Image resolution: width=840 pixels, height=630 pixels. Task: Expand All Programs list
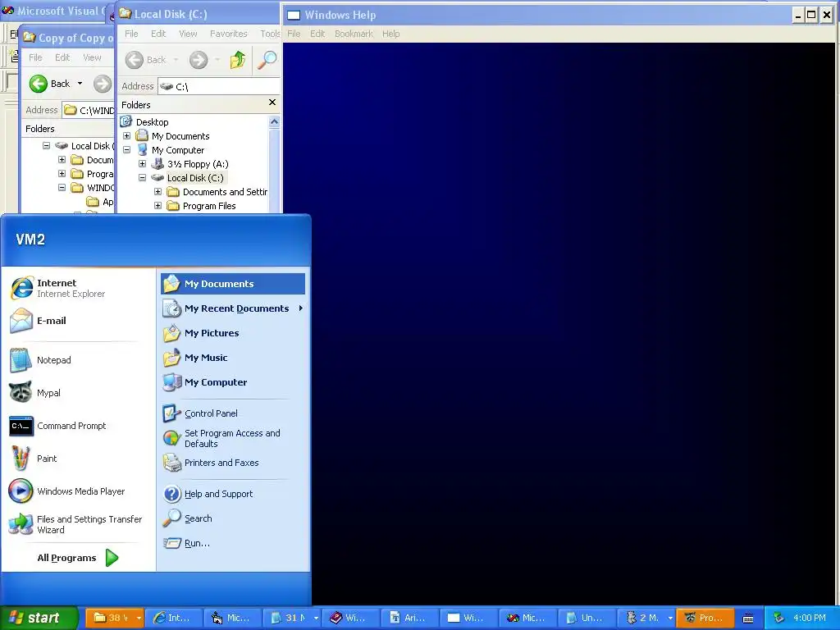(x=78, y=558)
